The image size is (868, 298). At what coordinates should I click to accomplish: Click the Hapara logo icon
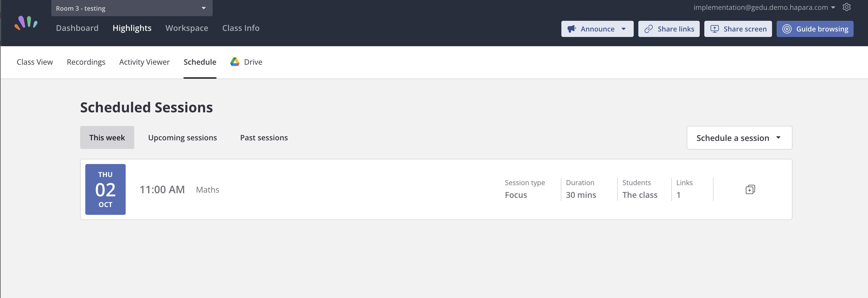26,23
